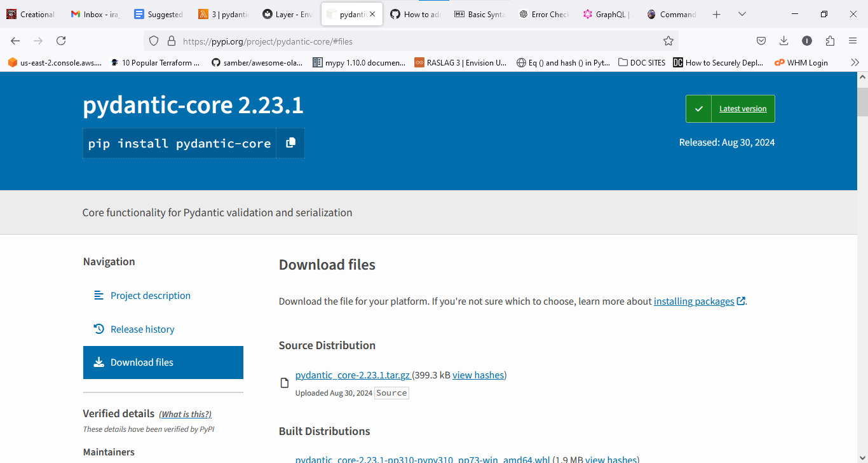
Task: Go back to the previous page
Action: click(x=15, y=41)
